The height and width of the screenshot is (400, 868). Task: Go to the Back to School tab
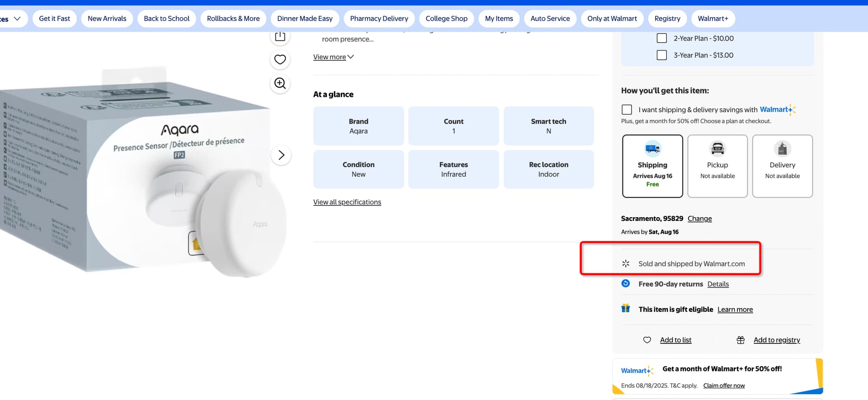tap(166, 19)
